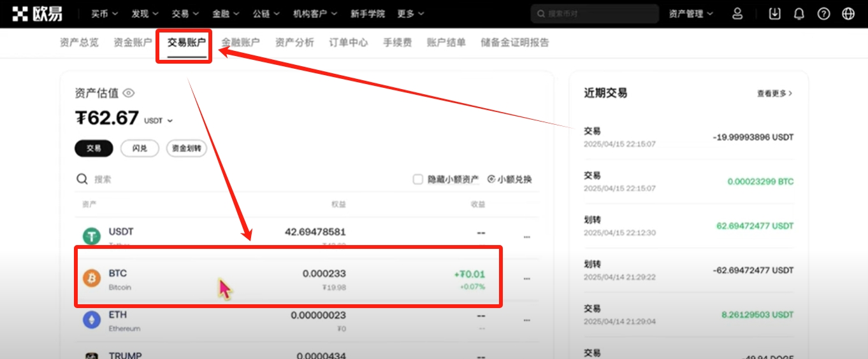Click 查看更多 in recent transactions
The height and width of the screenshot is (359, 868).
coord(774,94)
